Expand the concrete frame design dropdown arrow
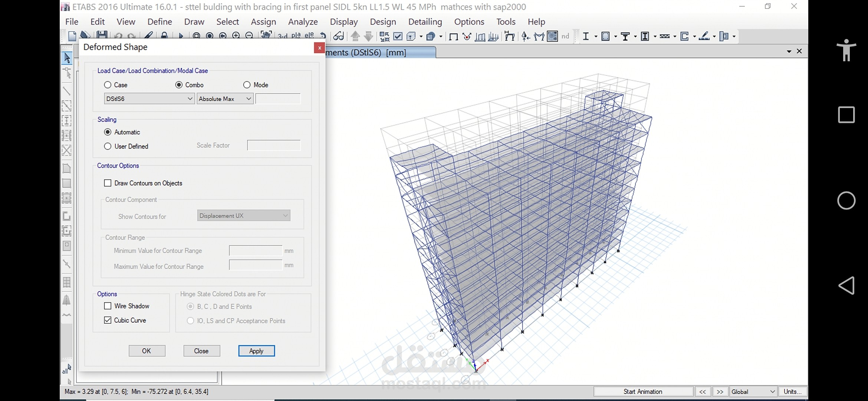 [x=615, y=36]
